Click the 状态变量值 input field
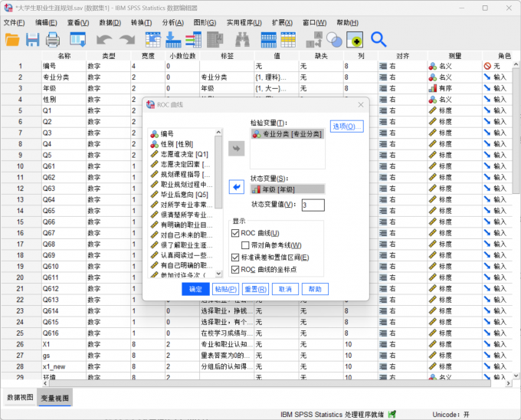Viewport: 521px width, 420px height. (313, 205)
